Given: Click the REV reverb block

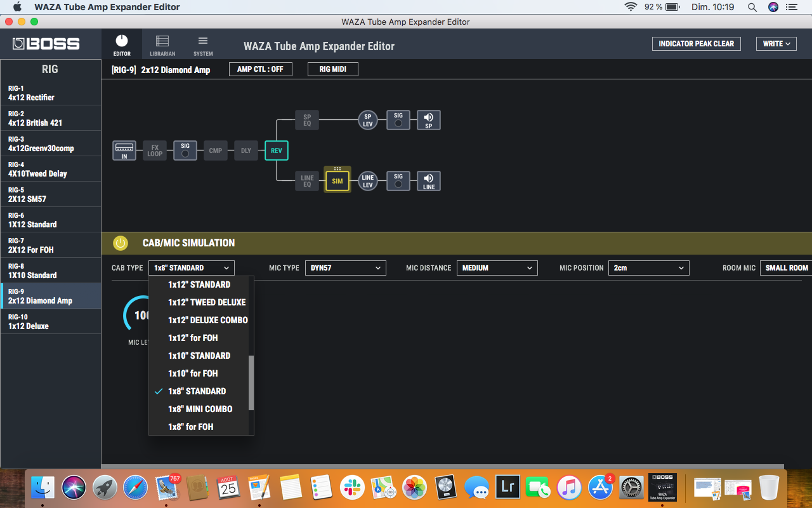Looking at the screenshot, I should (276, 150).
